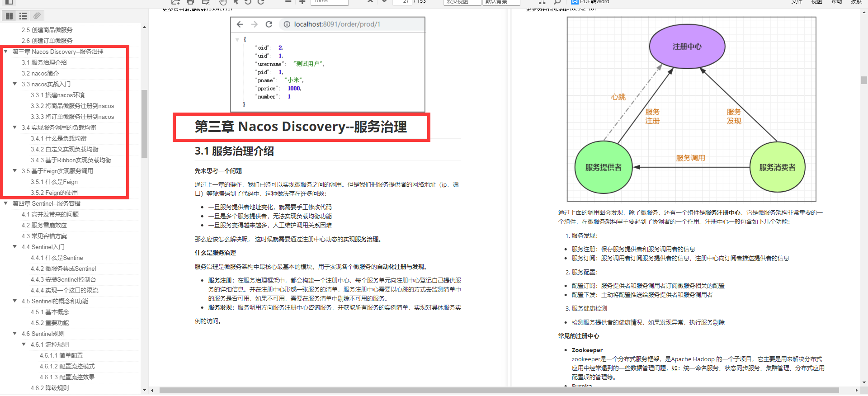Open 3.5.1 什么是Feign
Viewport: 868px width, 396px height.
coord(54,182)
